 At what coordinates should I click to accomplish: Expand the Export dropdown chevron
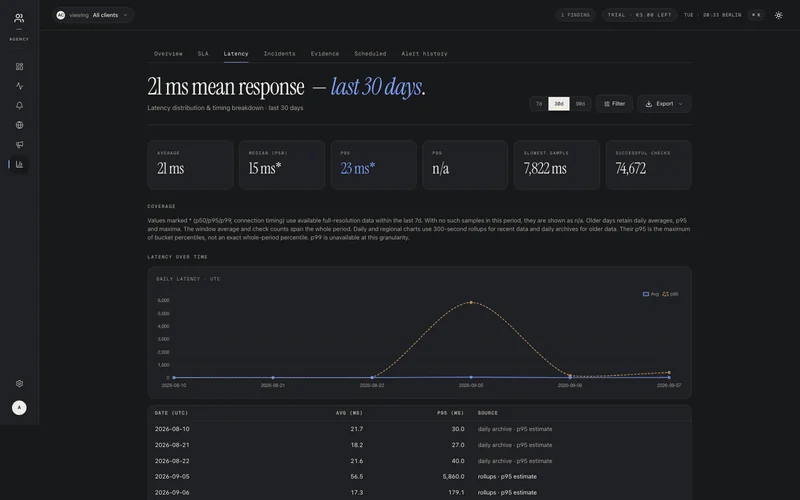click(x=681, y=104)
